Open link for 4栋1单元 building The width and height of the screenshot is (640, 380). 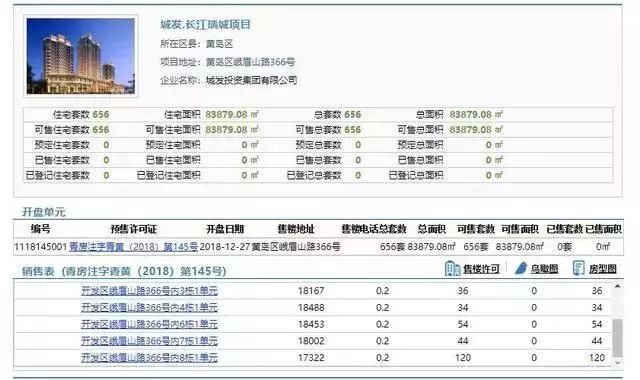click(149, 307)
